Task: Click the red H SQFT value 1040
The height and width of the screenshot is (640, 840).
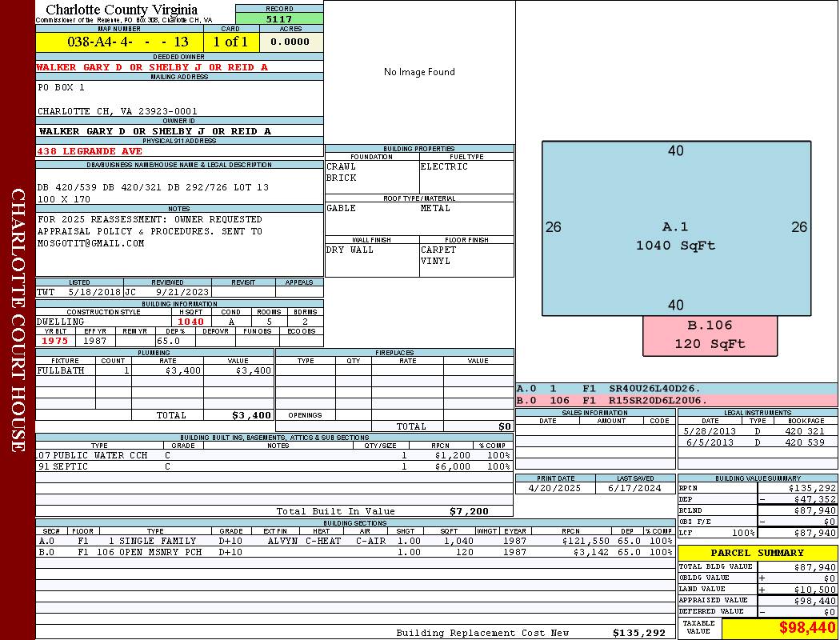Action: click(190, 322)
